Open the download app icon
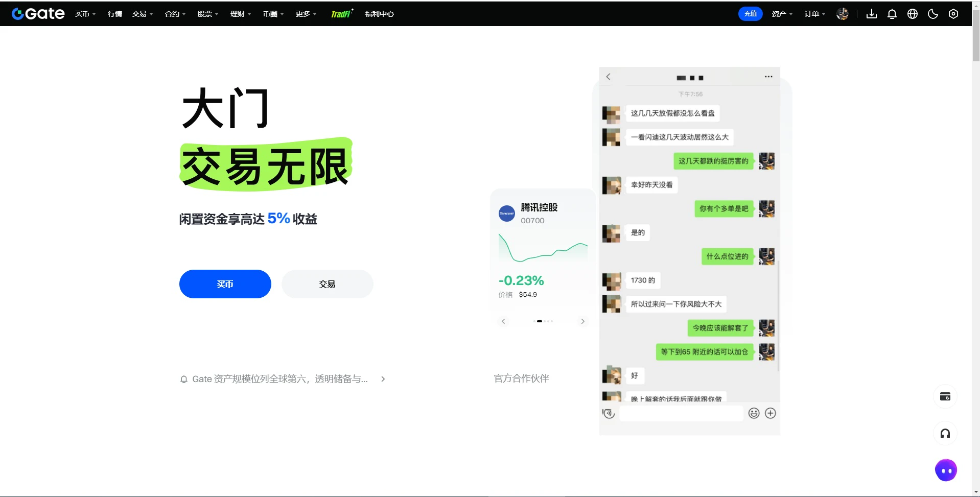 (872, 14)
